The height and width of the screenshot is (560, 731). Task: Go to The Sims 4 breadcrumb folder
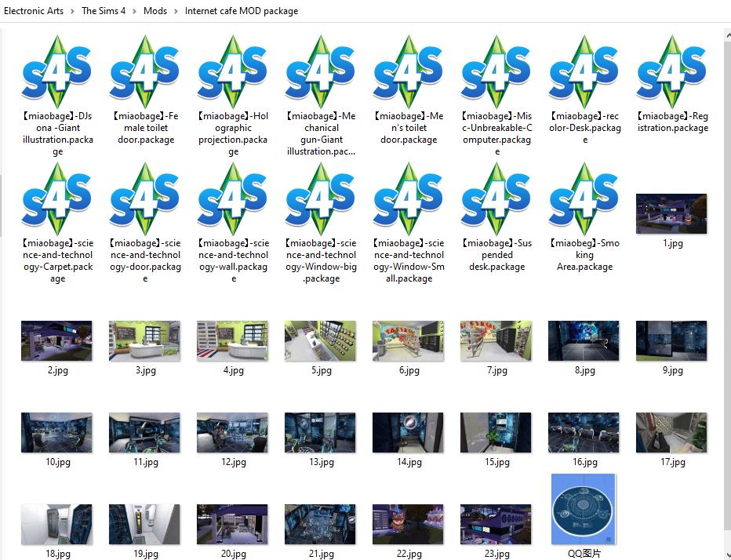(x=104, y=11)
